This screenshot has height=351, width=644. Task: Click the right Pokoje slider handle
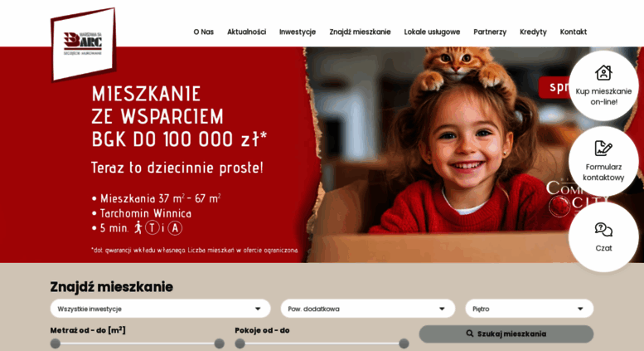click(404, 344)
